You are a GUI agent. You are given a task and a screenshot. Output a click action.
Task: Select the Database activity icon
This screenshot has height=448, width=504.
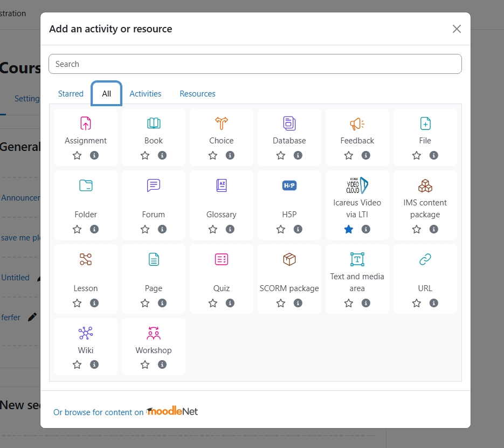[289, 123]
